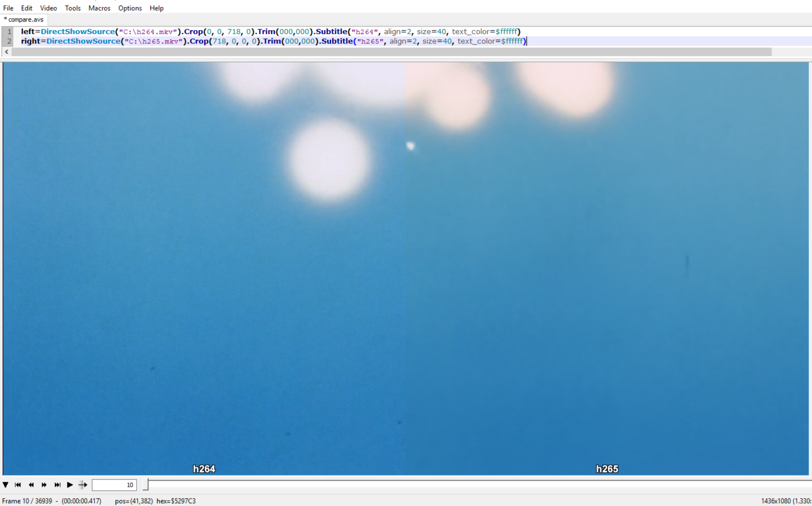Click the horizontal scrollbar left arrow

point(7,52)
